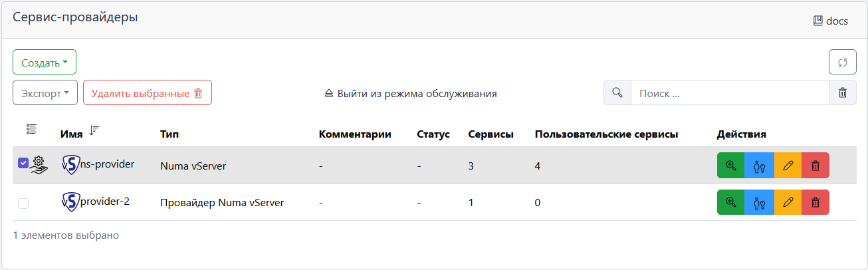Open permissions for provider-2 with blue button
868x270 pixels.
759,202
